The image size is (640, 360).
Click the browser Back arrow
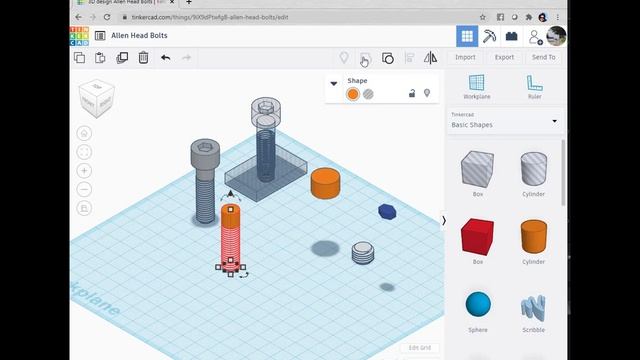click(79, 17)
